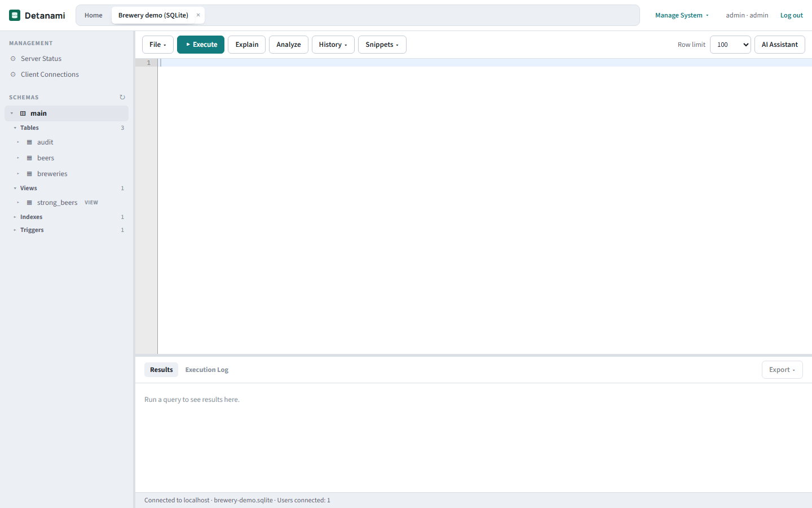812x508 pixels.
Task: Click the breweries table icon
Action: click(29, 174)
